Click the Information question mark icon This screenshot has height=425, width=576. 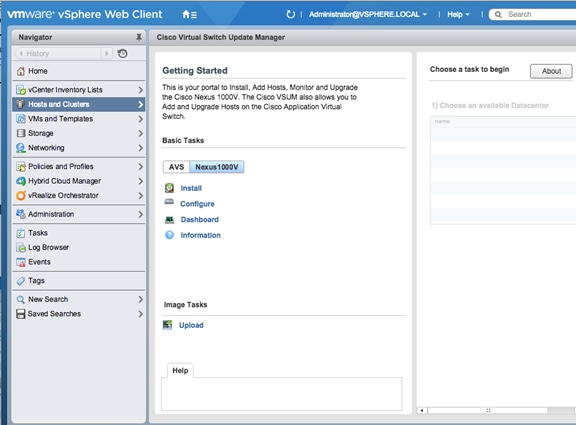tap(169, 235)
